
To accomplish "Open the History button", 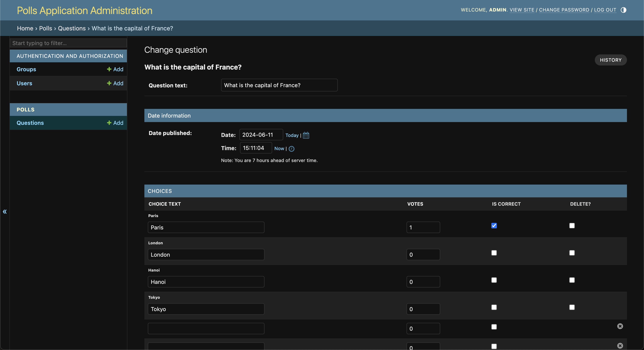I will coord(610,60).
